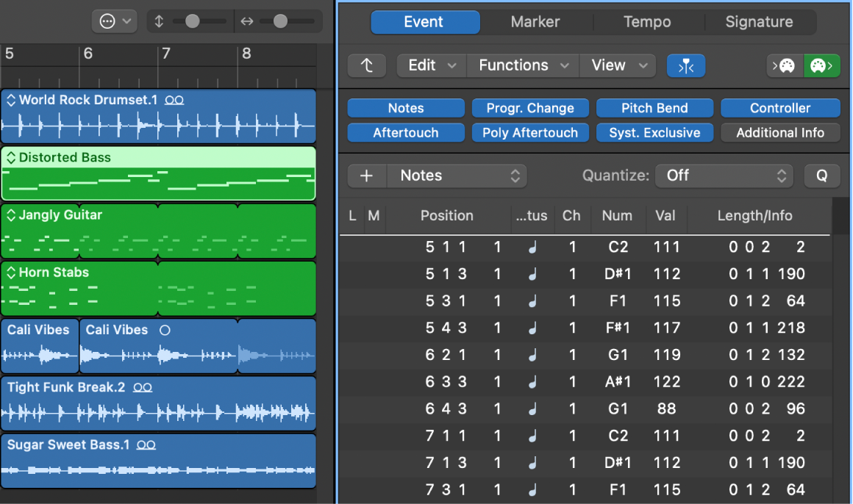Click the Additional Info button

780,132
